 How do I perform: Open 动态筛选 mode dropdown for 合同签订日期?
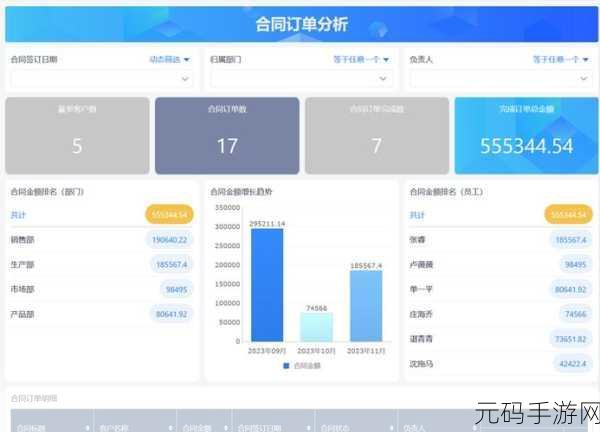(x=169, y=59)
